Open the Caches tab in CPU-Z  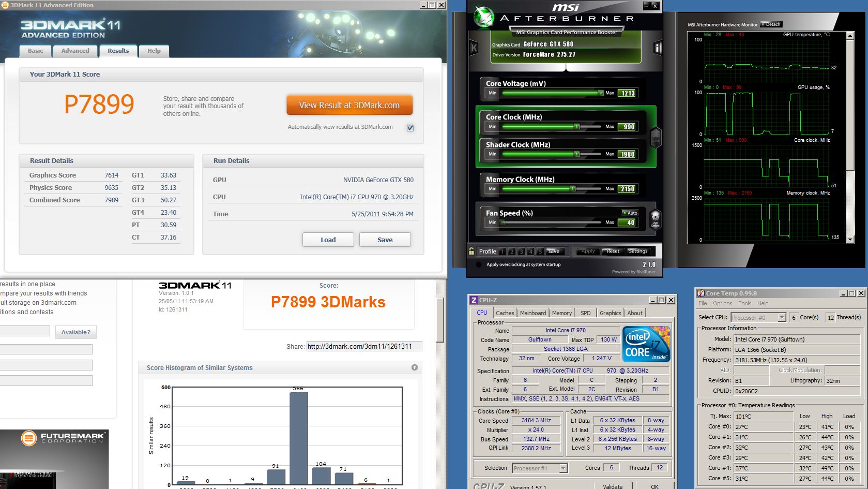coord(505,313)
